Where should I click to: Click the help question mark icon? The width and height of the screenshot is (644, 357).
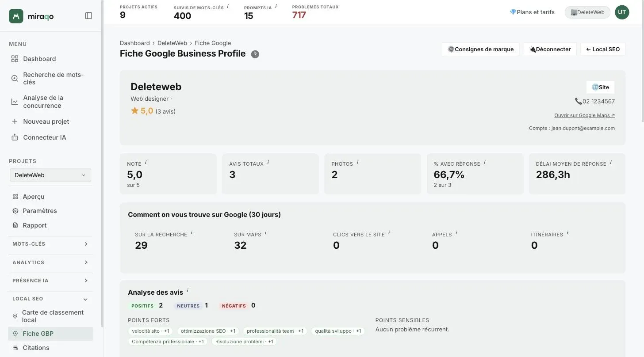[255, 54]
